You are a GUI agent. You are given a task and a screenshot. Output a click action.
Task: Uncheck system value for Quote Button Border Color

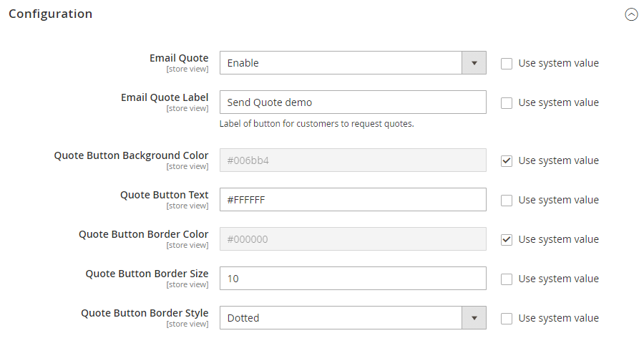[507, 240]
